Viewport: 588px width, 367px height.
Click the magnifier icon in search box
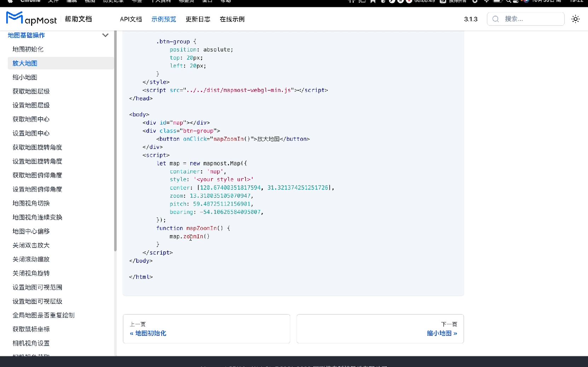coord(496,19)
